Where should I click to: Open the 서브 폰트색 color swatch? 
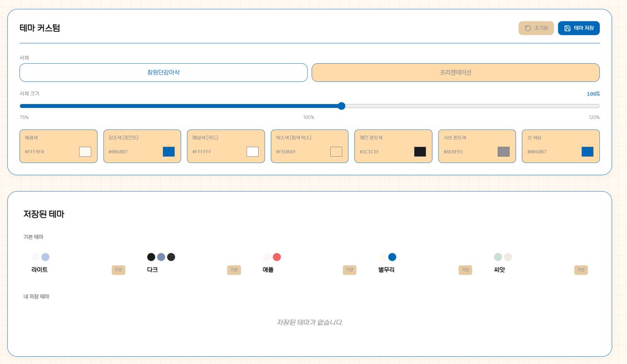pos(504,152)
